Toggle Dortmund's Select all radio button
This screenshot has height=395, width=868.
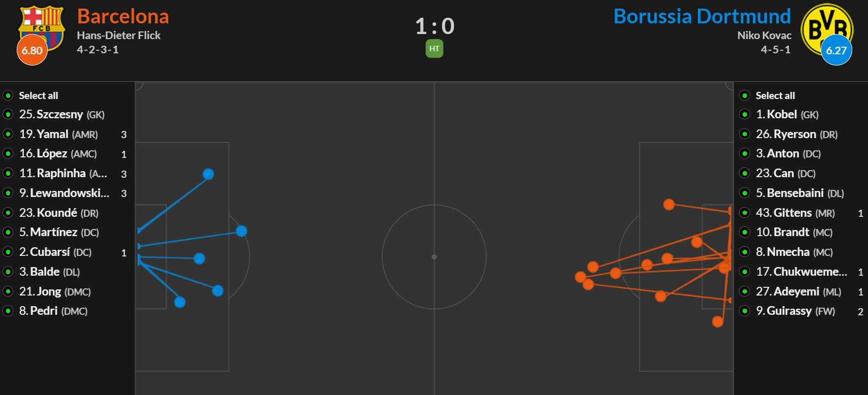coord(745,95)
